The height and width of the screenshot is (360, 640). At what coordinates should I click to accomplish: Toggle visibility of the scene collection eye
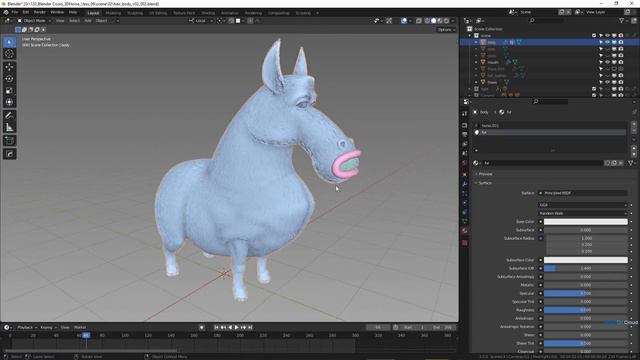[607, 36]
